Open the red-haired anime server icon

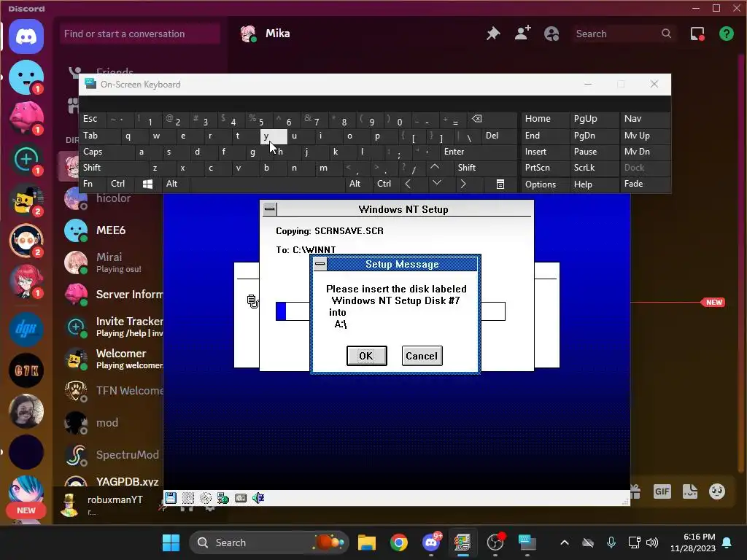click(26, 281)
